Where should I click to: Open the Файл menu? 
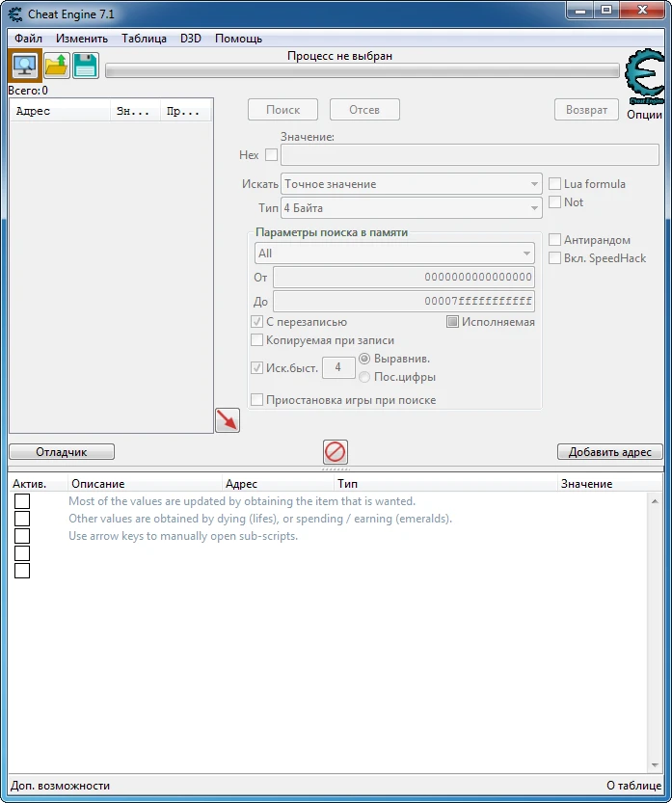pos(28,39)
